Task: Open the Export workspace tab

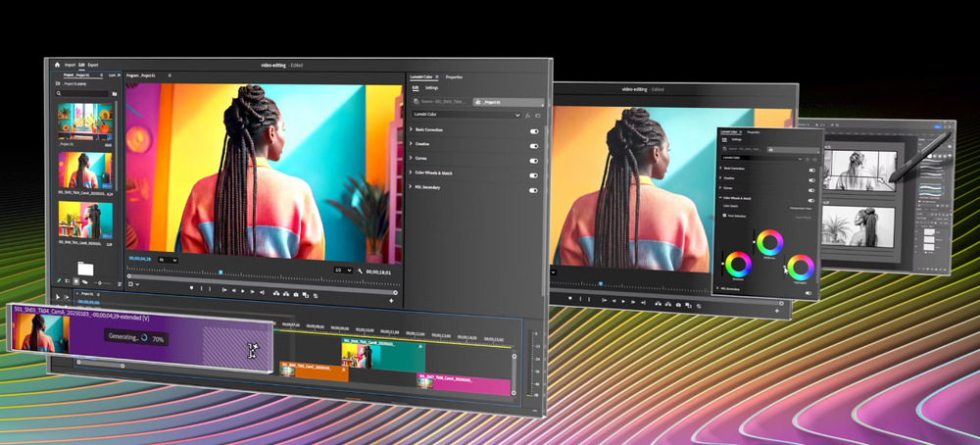Action: coord(93,65)
